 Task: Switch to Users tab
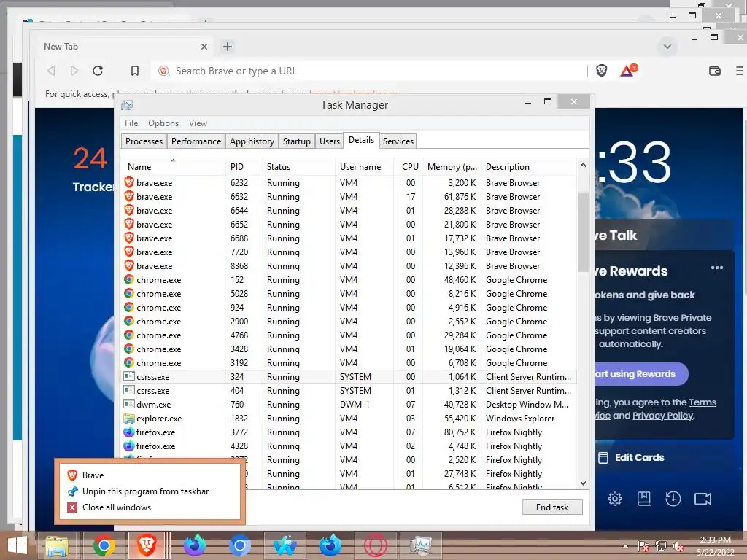(x=330, y=141)
